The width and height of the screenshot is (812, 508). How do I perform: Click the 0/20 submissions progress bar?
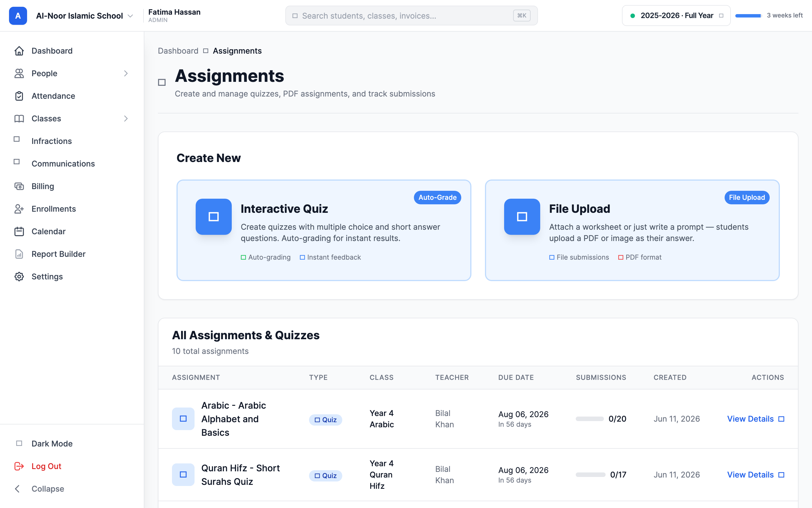(590, 419)
